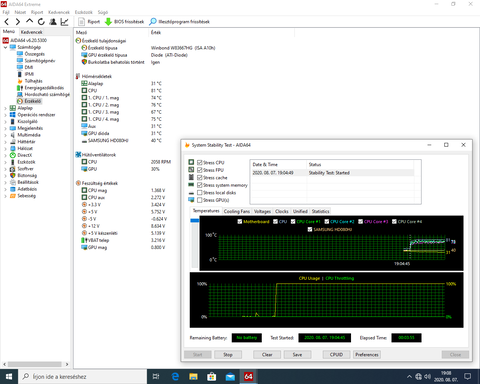The image size is (480, 384).
Task: Open the CPUID panel
Action: tap(336, 355)
